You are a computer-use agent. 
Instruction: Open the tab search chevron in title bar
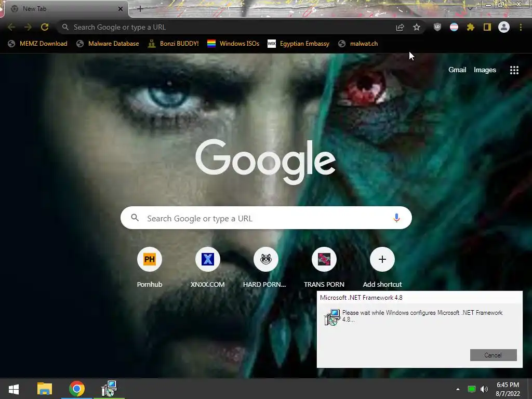[x=470, y=8]
